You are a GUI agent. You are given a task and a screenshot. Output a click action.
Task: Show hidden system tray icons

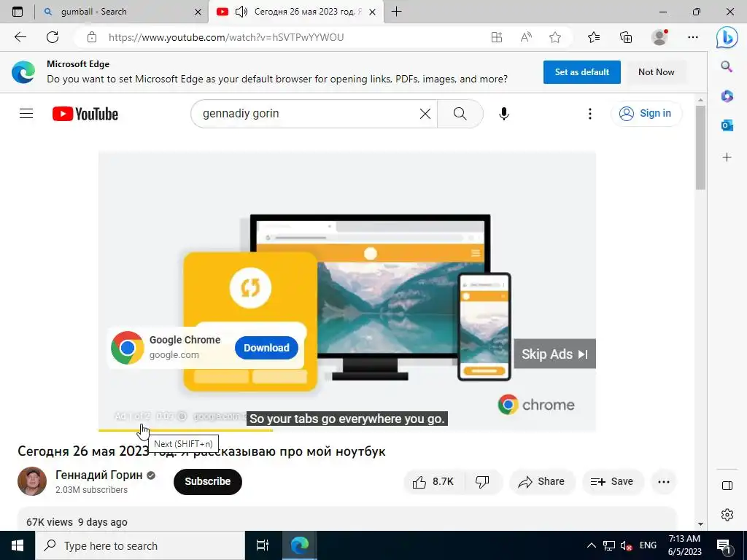(x=591, y=545)
